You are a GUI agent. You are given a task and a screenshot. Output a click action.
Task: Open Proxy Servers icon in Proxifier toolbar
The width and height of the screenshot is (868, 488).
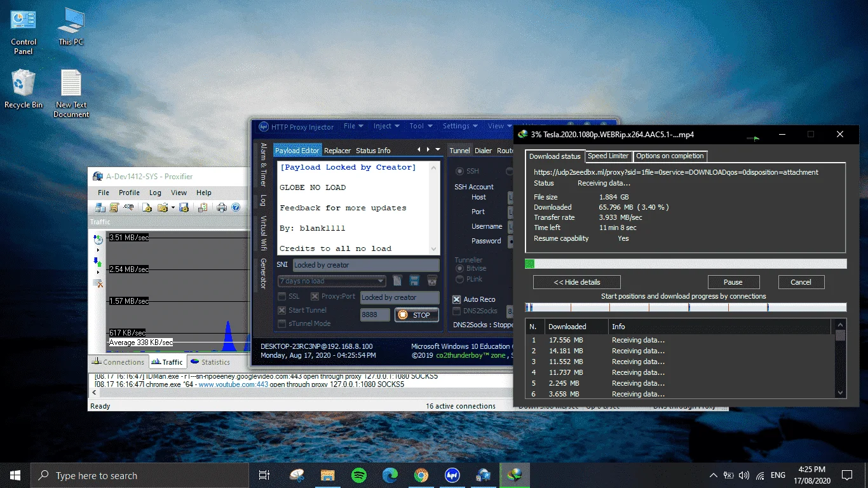click(x=100, y=207)
